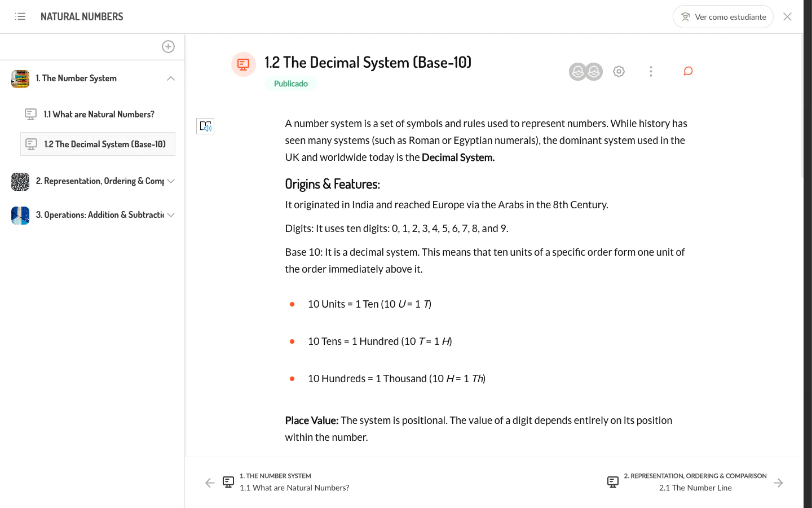This screenshot has width=812, height=508.
Task: Open the comments speech bubble icon
Action: click(x=688, y=71)
